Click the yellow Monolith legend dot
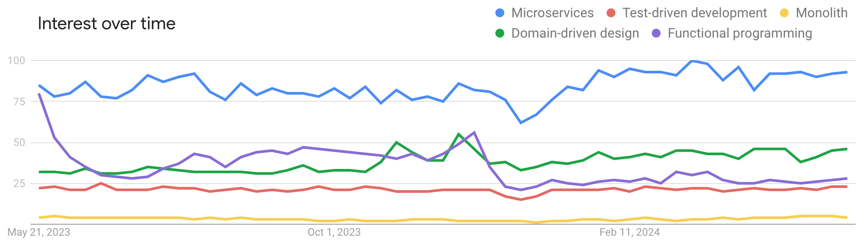The width and height of the screenshot is (868, 245). (784, 13)
